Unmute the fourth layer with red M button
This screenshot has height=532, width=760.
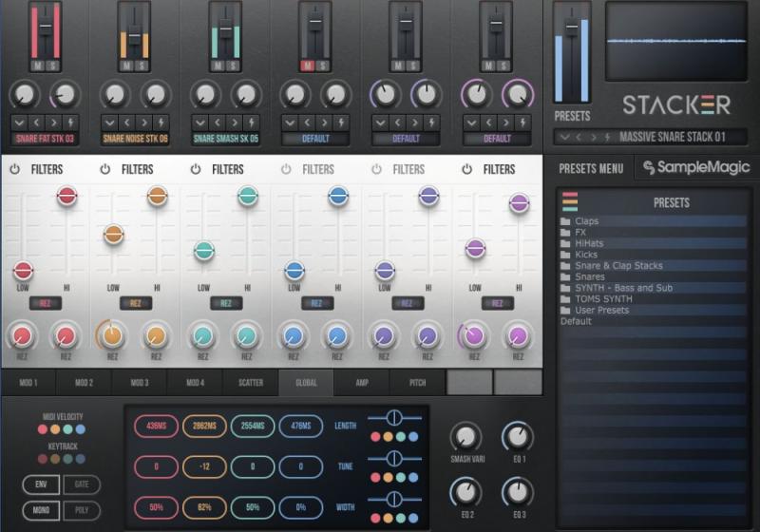(308, 66)
